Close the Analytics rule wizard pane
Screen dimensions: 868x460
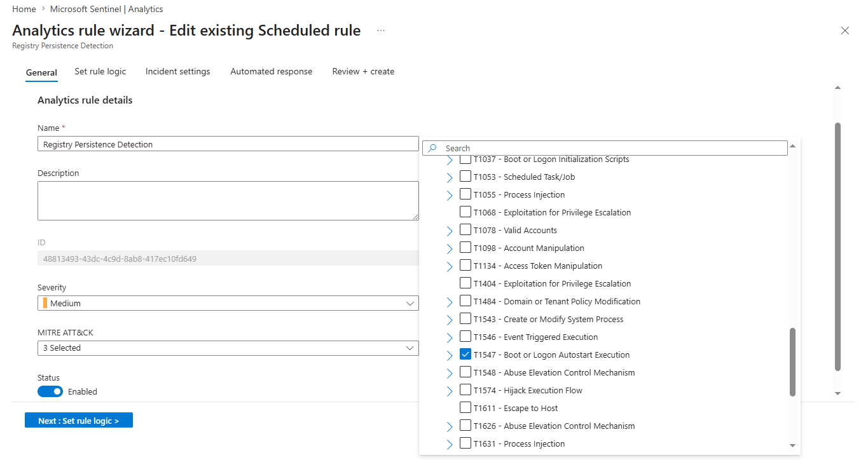click(x=845, y=30)
